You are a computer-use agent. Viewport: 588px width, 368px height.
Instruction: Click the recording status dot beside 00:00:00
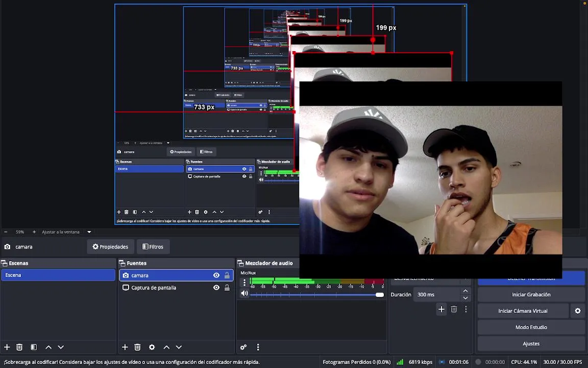tap(478, 362)
